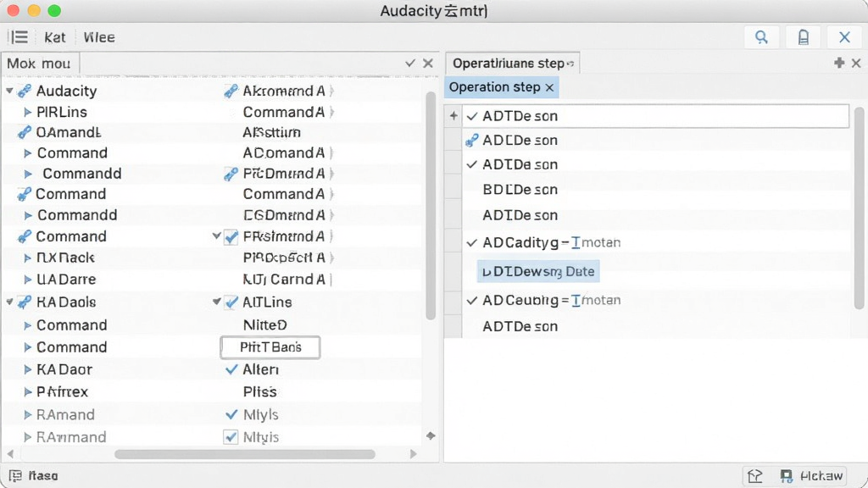868x488 pixels.
Task: Switch to the Mok mou tab
Action: [39, 63]
